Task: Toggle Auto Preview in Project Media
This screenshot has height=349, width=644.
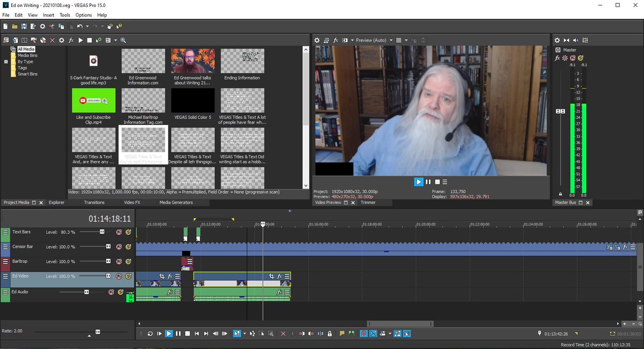Action: point(99,40)
